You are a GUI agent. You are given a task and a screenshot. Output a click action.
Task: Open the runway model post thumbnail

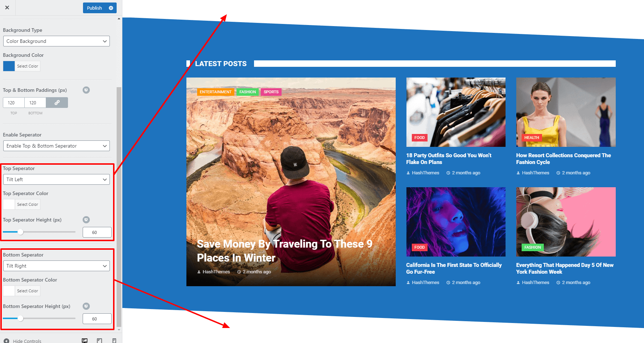(566, 112)
